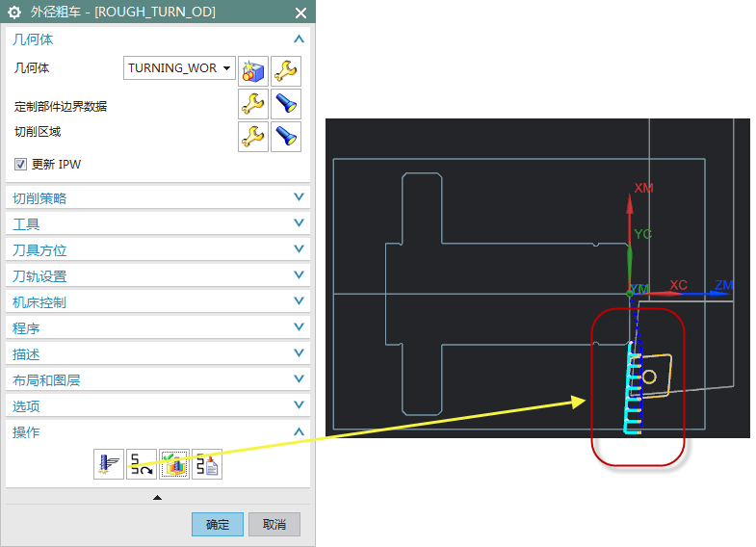Click the 取消 button
The width and height of the screenshot is (756, 547).
(274, 524)
